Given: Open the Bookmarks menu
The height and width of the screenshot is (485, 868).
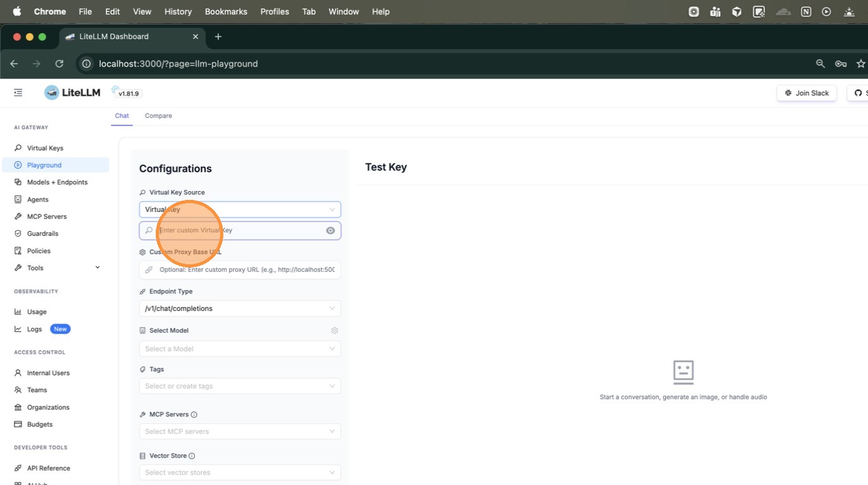Looking at the screenshot, I should [x=226, y=11].
